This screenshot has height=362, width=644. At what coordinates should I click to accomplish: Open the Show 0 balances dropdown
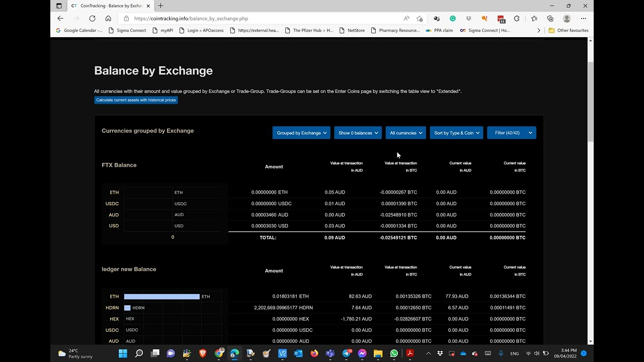tap(358, 133)
